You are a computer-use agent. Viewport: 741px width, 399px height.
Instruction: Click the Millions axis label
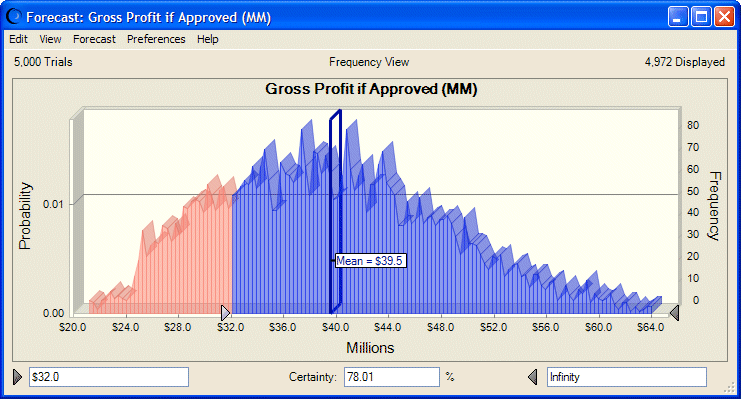[370, 348]
